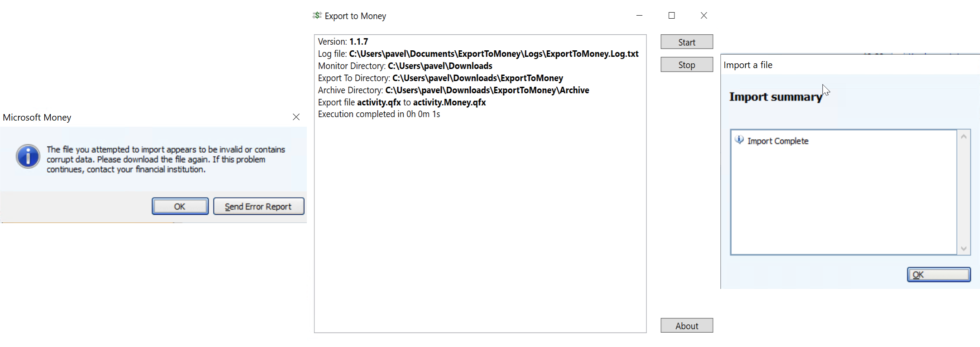This screenshot has width=980, height=347.
Task: Click the Execution completed log line
Action: [379, 114]
